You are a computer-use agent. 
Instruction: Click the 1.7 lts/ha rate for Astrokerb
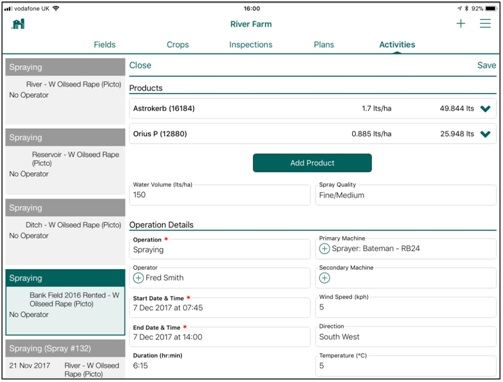click(377, 108)
